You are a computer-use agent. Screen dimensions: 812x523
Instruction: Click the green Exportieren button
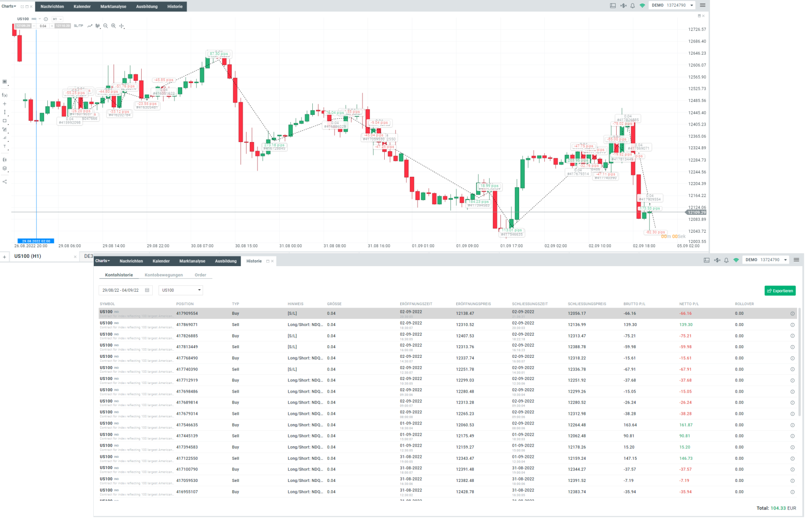click(780, 291)
